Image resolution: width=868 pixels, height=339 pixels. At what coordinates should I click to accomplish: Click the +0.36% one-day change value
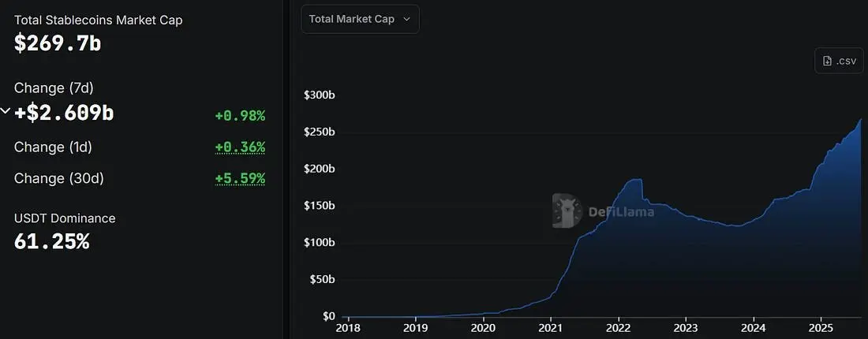point(240,147)
